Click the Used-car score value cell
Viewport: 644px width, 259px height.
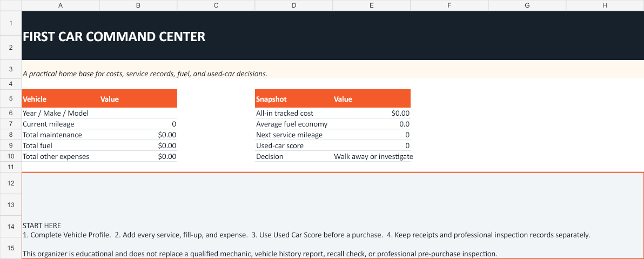coord(372,145)
